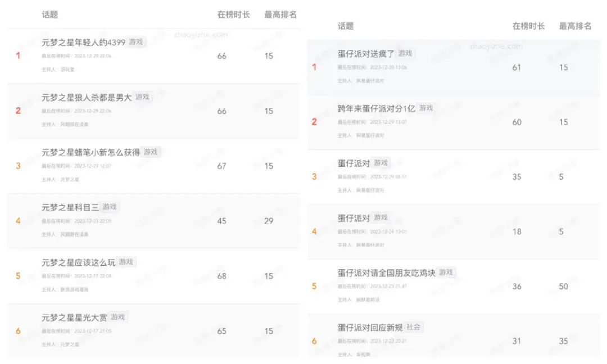Open topic 元梦之星年轻人的4399
Viewport: 607px width, 364px height.
[83, 42]
